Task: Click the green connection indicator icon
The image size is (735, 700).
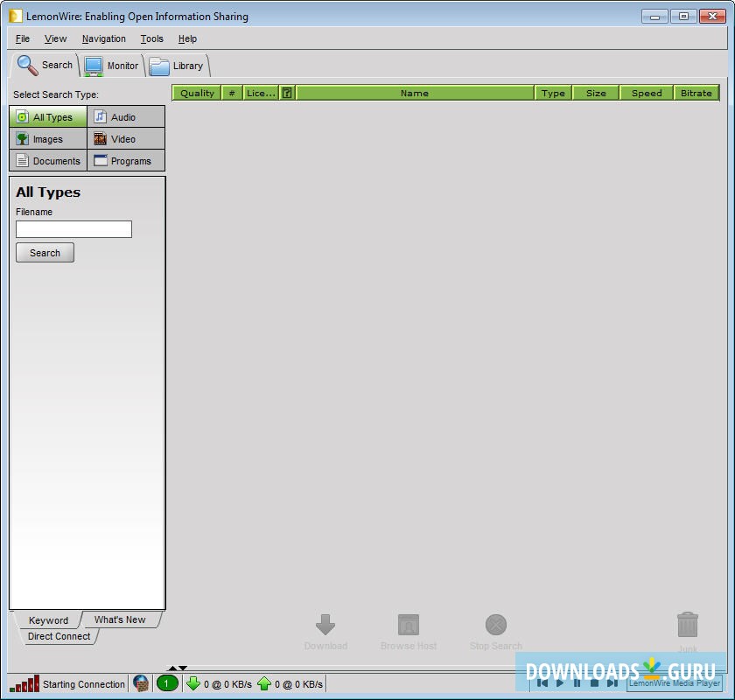Action: click(x=166, y=683)
